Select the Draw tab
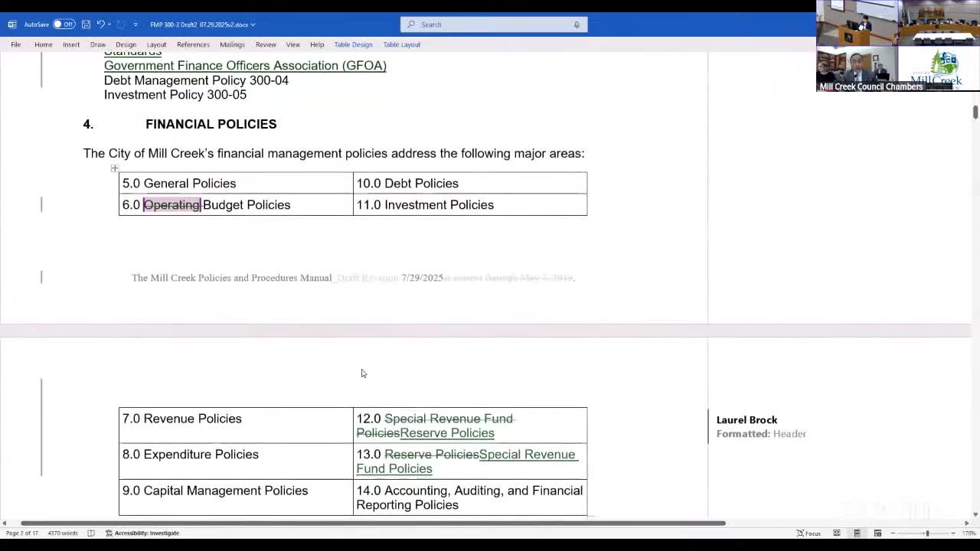Viewport: 980px width, 551px height. (98, 44)
